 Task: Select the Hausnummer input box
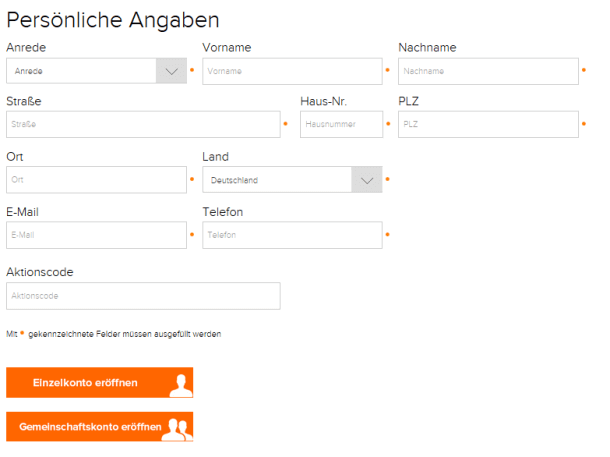[342, 124]
